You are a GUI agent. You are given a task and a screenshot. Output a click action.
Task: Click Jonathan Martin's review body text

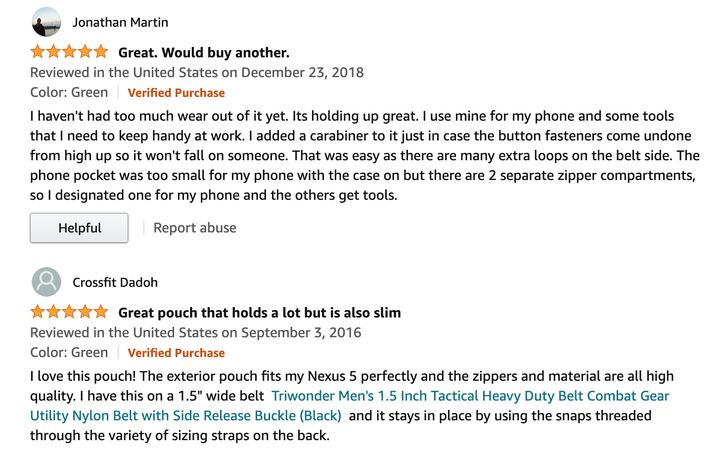coord(365,155)
